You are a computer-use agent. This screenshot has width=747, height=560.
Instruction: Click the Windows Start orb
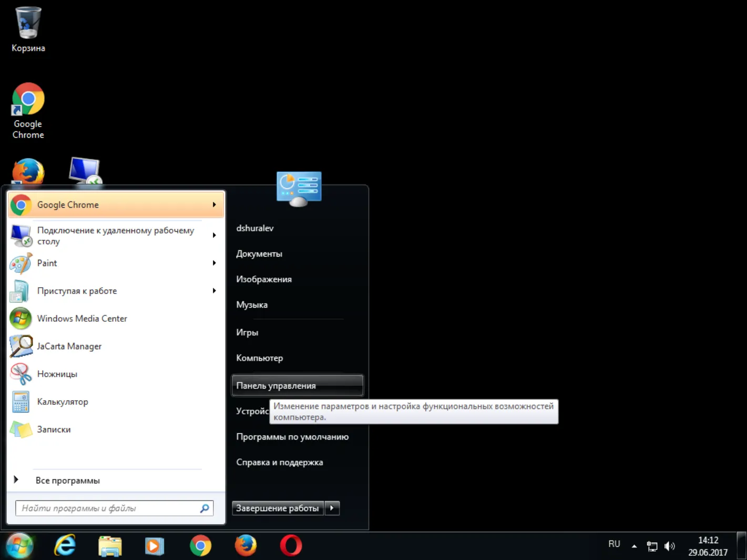19,546
